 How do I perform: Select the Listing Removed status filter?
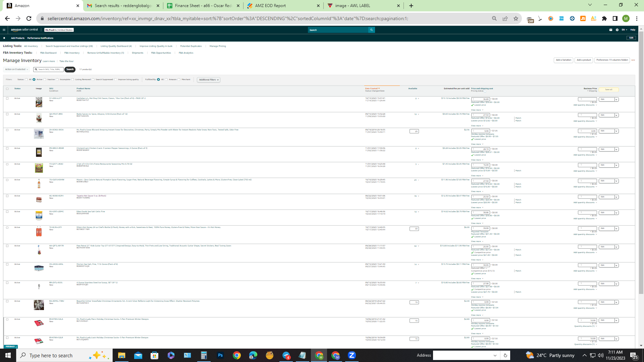[x=73, y=80]
